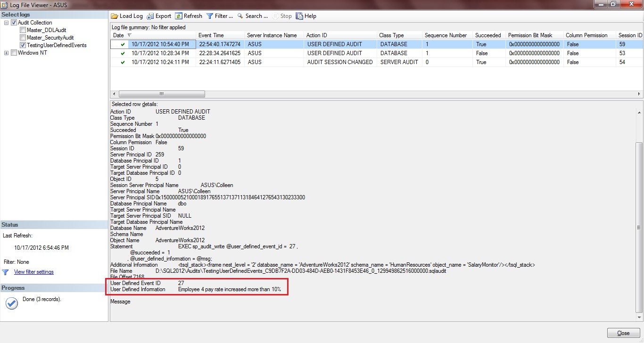
Task: Export the current log
Action: (159, 16)
